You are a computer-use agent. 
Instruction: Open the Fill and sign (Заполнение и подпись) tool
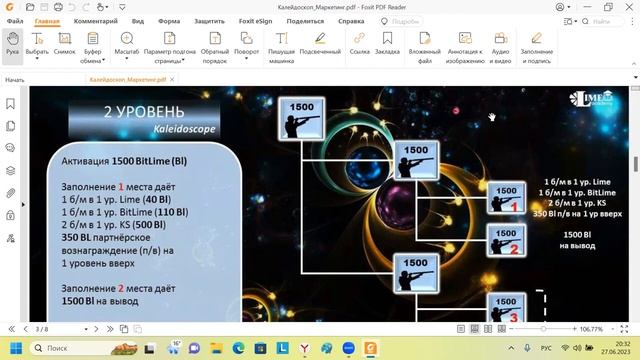[x=537, y=47]
